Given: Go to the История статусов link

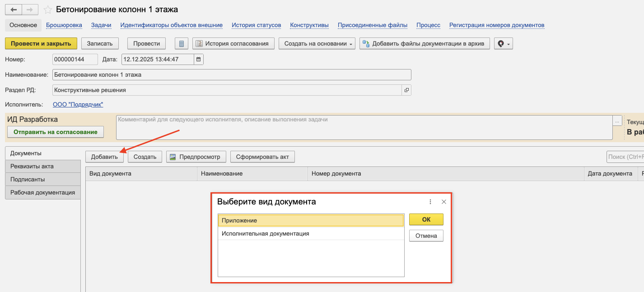Looking at the screenshot, I should tap(256, 25).
